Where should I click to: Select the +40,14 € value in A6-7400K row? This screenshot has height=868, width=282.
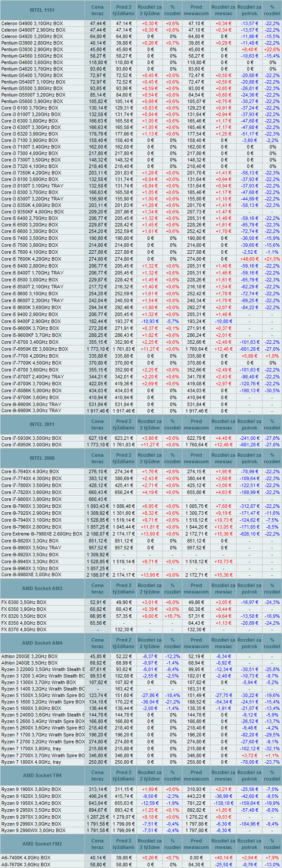(224, 857)
